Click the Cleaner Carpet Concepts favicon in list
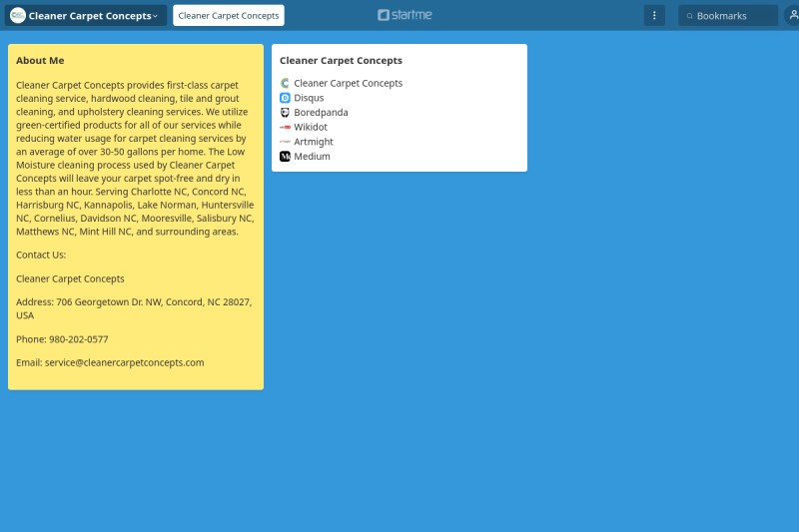The image size is (799, 532). 285,83
